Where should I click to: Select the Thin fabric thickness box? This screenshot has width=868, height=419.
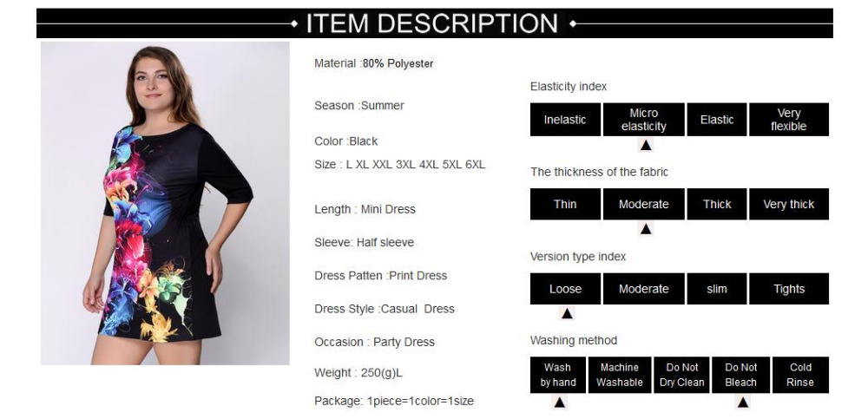tap(565, 204)
